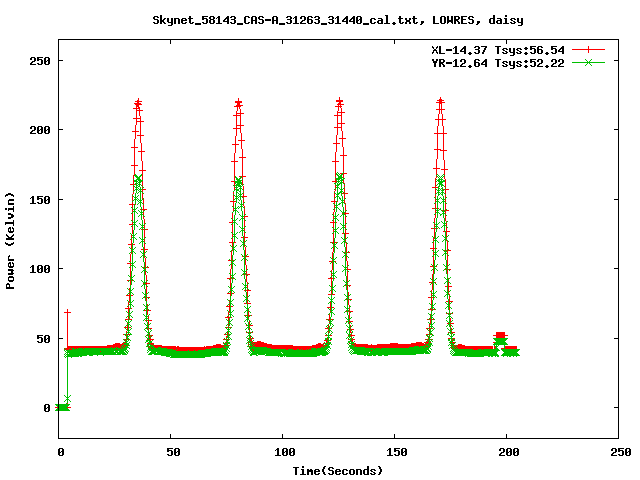Screen dimensions: 640x480
Task: Click the y-axis tick label '250'
Action: click(40, 61)
